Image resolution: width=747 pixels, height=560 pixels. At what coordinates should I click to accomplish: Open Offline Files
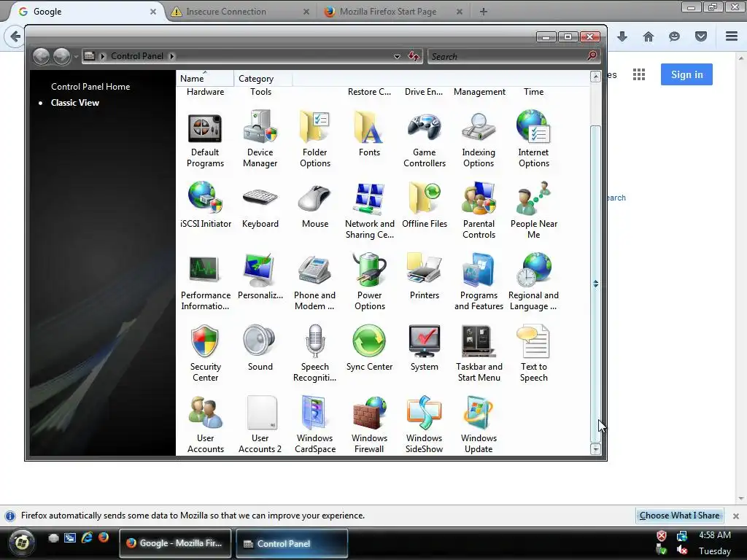click(424, 205)
